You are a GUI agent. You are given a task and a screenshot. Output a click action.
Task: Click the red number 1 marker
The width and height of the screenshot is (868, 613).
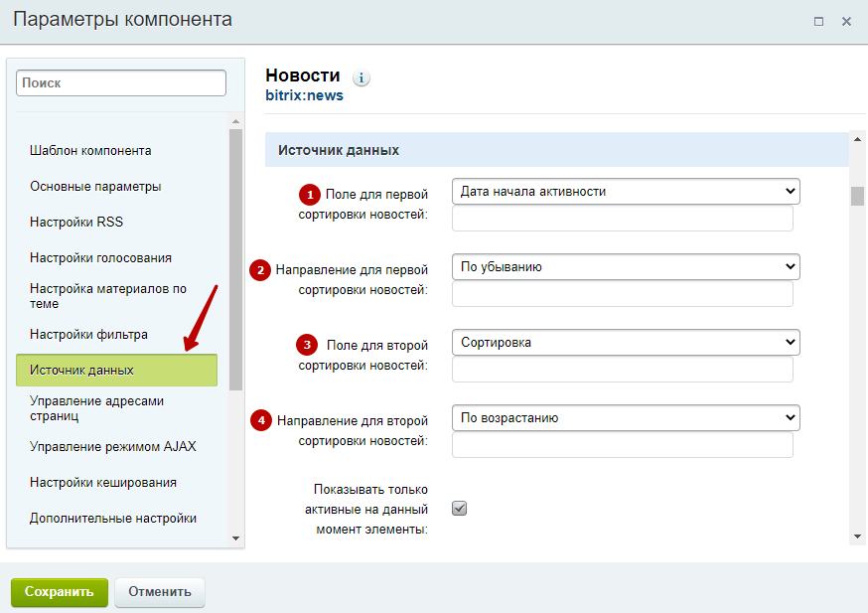(310, 195)
